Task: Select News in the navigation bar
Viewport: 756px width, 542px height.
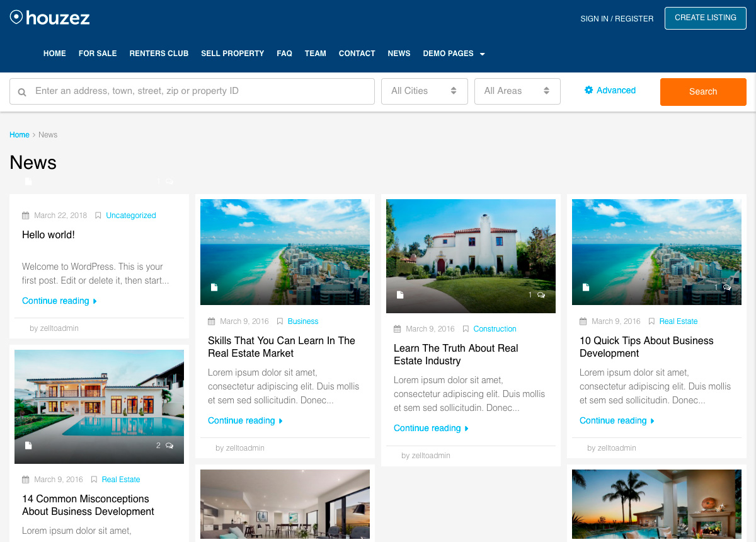Action: 399,54
